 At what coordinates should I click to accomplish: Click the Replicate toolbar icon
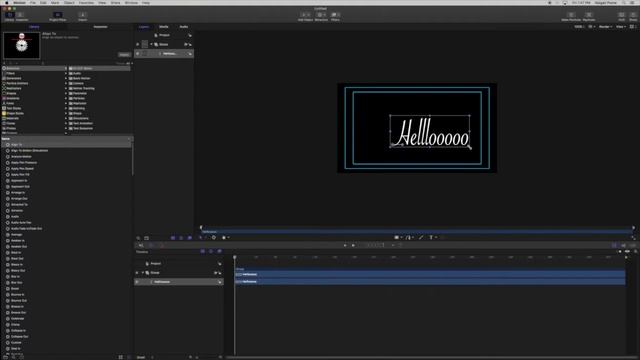tap(589, 15)
